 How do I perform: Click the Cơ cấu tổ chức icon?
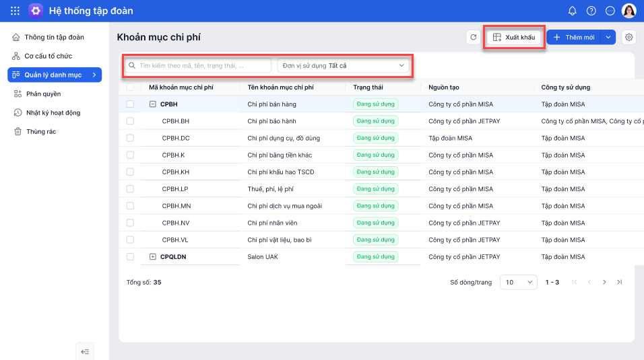click(16, 56)
